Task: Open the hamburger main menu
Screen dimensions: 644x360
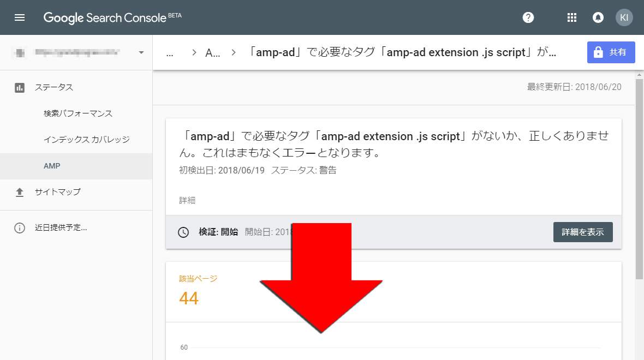Action: [x=20, y=17]
